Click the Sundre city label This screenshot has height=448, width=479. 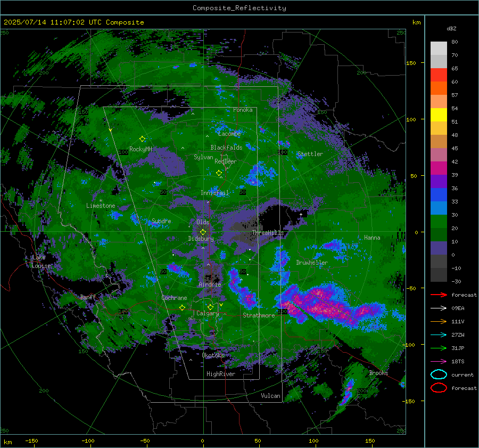[x=161, y=221]
